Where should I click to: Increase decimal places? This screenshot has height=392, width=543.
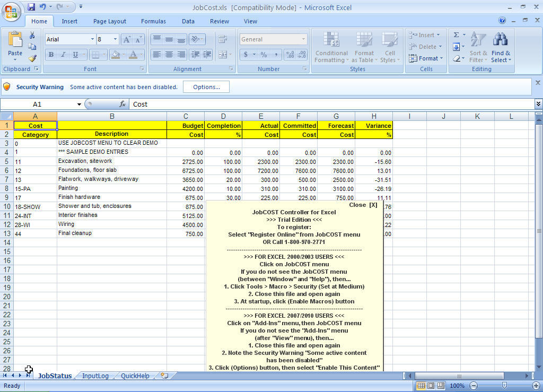click(x=290, y=55)
